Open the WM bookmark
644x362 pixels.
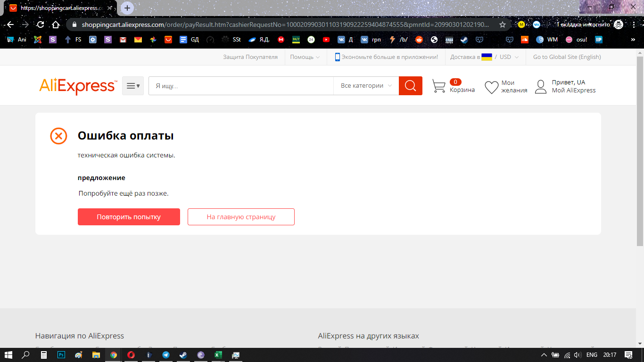(x=547, y=40)
